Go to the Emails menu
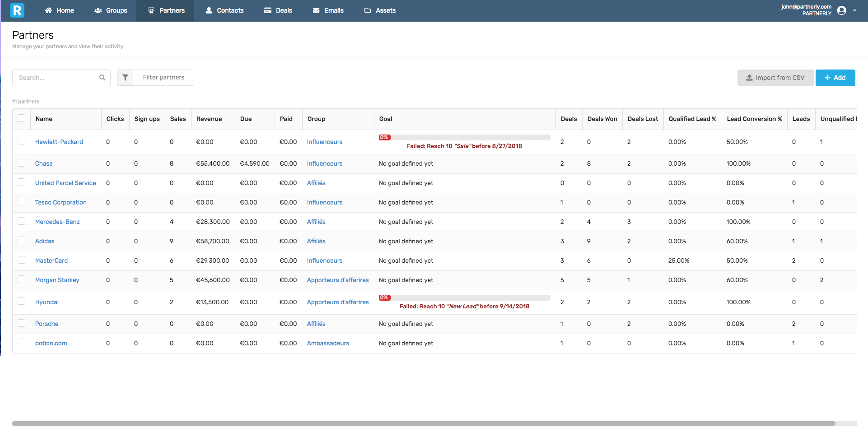Viewport: 868px width, 437px height. [328, 10]
